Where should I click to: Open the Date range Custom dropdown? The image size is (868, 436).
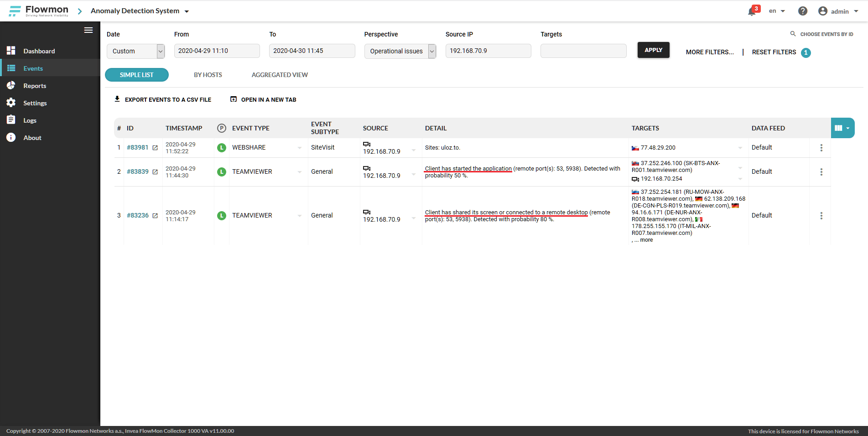tap(135, 51)
